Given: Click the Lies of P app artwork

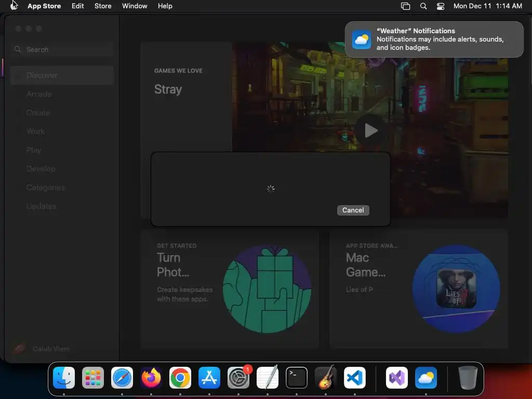Looking at the screenshot, I should pos(456,289).
